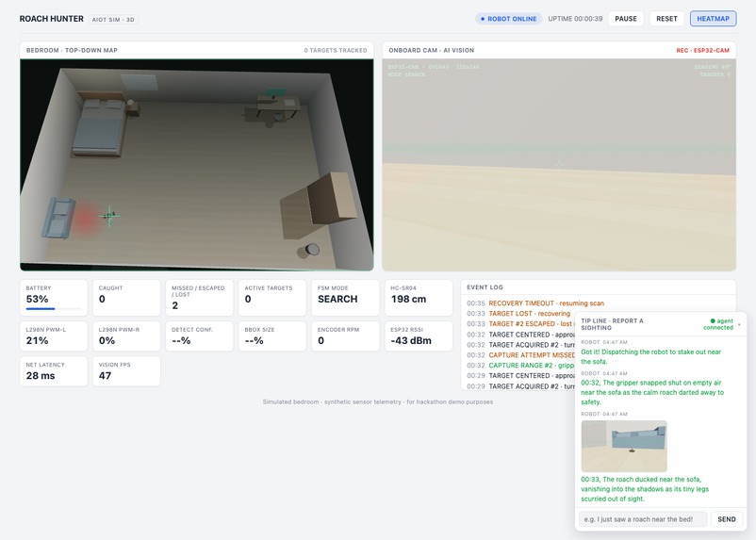This screenshot has height=540, width=756.
Task: Toggle the HEATMAP overlay
Action: (713, 19)
